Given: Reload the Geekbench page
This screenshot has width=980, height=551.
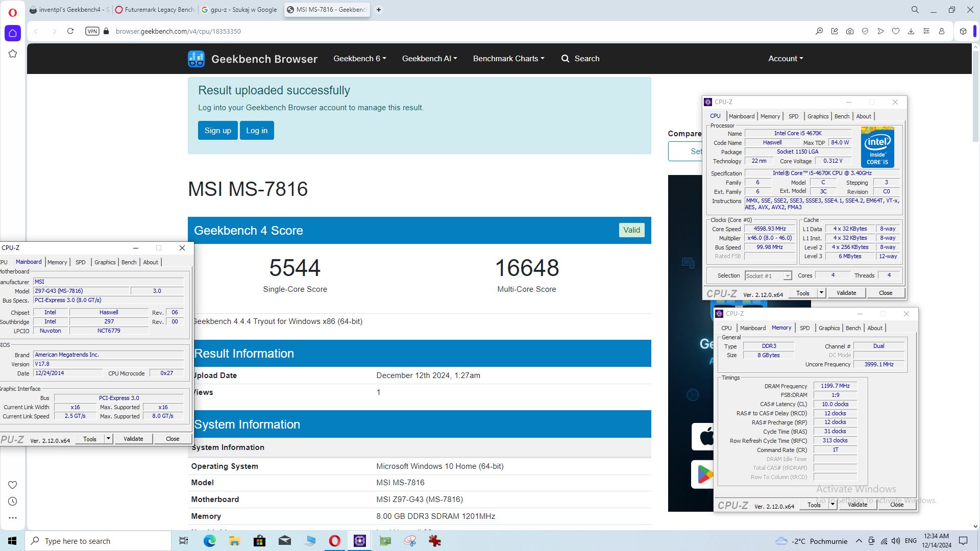Looking at the screenshot, I should coord(70,31).
